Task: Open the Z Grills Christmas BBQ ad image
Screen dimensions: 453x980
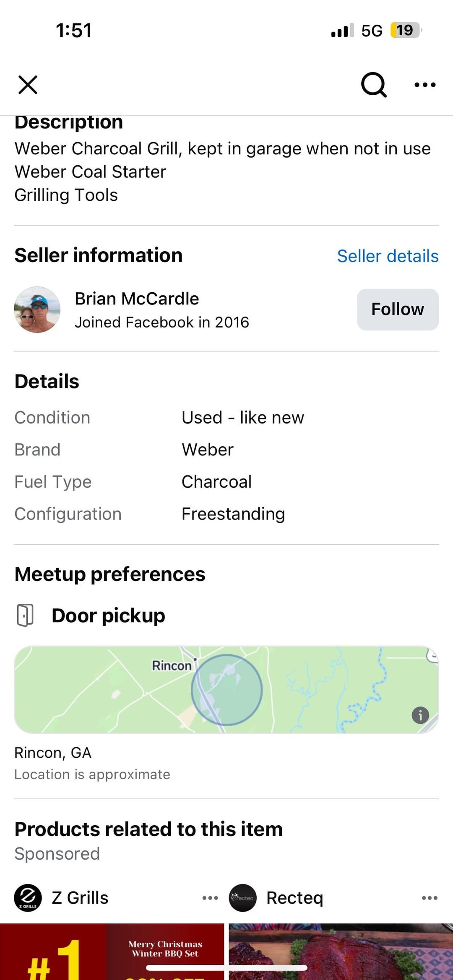Action: (x=112, y=952)
